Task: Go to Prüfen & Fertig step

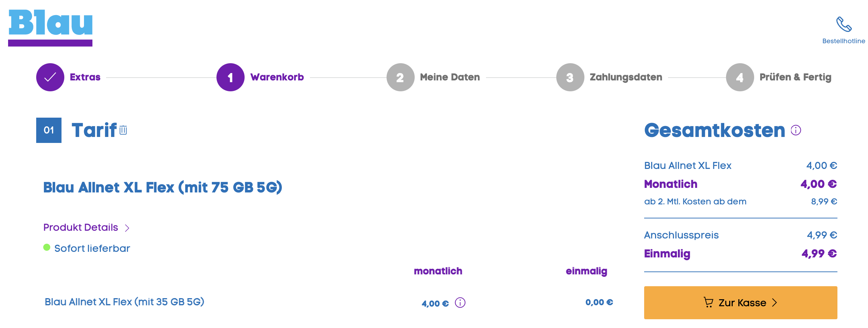Action: 795,77
